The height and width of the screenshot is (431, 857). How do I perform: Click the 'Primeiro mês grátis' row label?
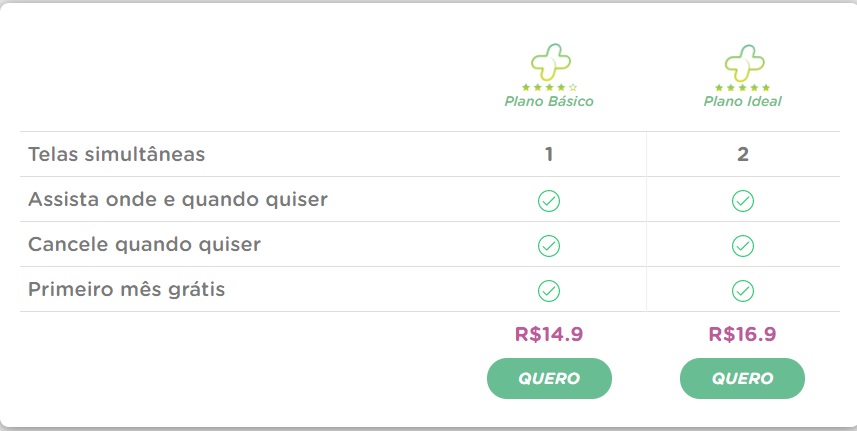(127, 290)
